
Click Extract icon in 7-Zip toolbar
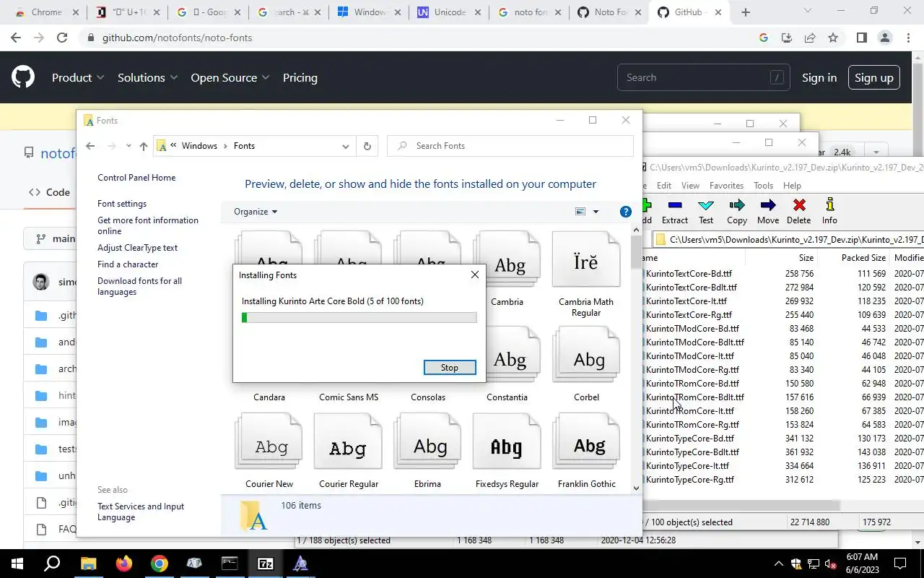(x=675, y=206)
